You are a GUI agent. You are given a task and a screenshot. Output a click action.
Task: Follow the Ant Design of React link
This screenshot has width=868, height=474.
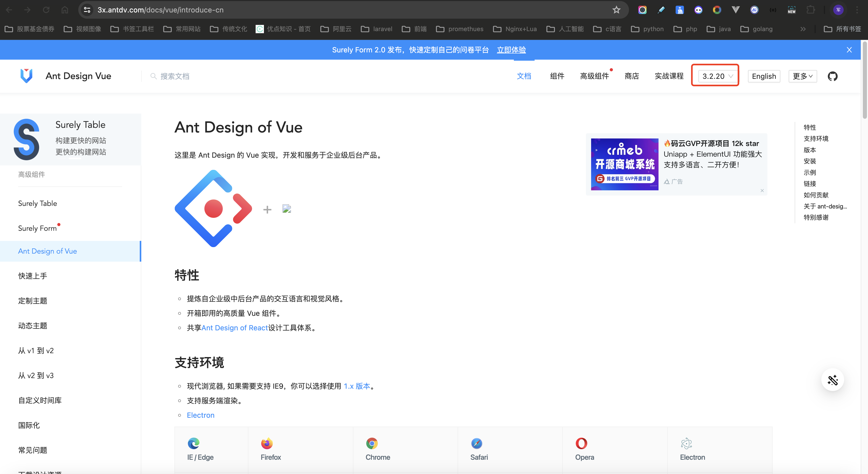click(x=235, y=328)
